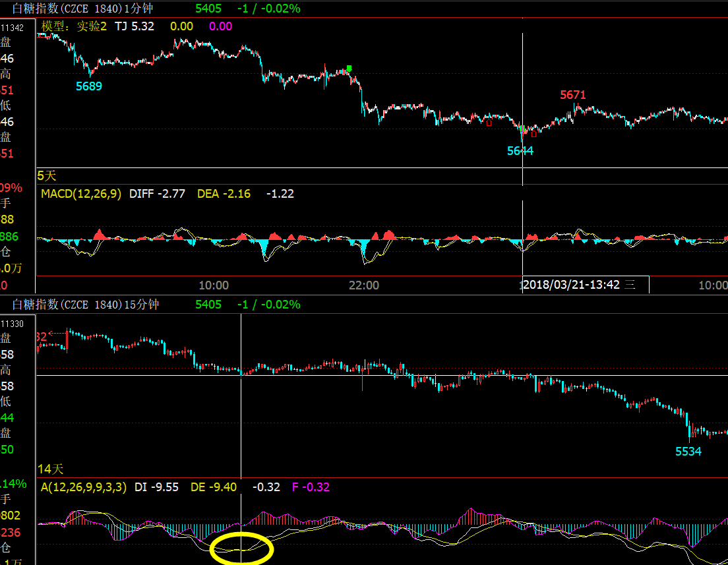Open the A(12,26,9,9,3,3) indicator label
The image size is (728, 565).
click(84, 487)
